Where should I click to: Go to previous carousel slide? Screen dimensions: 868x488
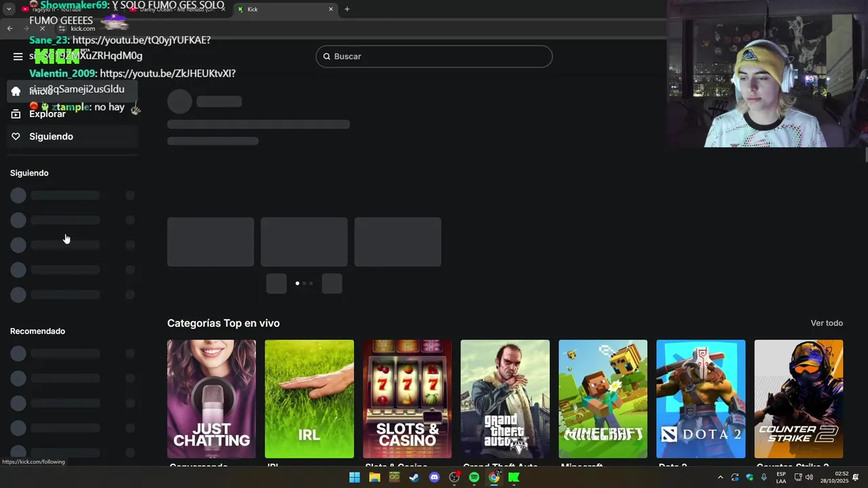[276, 283]
